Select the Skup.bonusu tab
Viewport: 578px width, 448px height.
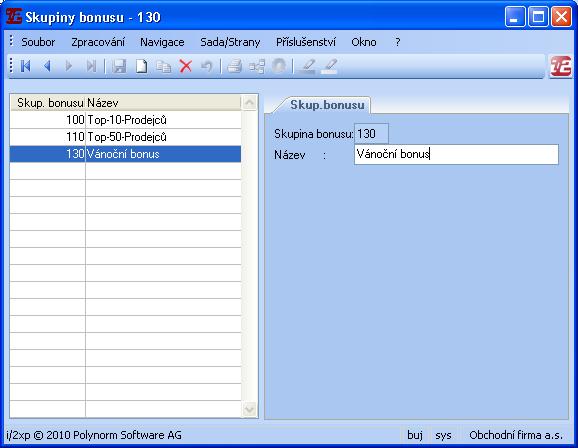click(x=327, y=105)
